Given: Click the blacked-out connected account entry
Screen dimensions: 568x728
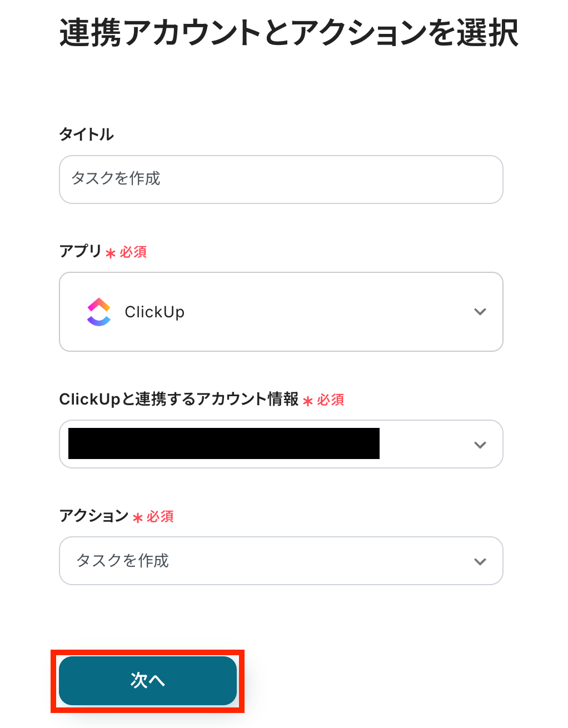Looking at the screenshot, I should (223, 443).
